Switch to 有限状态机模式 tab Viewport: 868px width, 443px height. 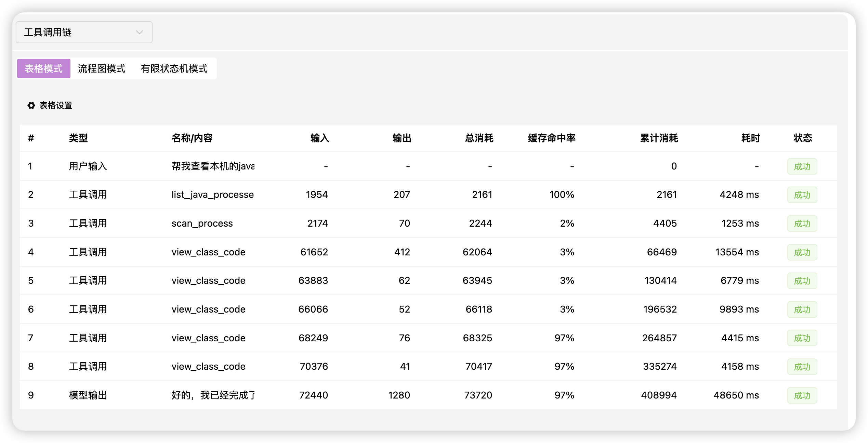point(174,68)
